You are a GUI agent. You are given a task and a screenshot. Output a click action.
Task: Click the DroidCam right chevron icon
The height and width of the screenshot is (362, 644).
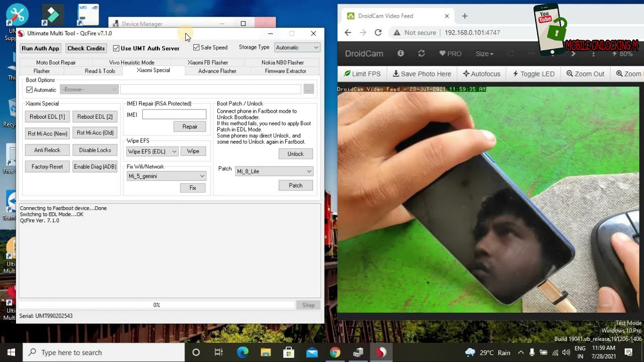[x=574, y=53]
